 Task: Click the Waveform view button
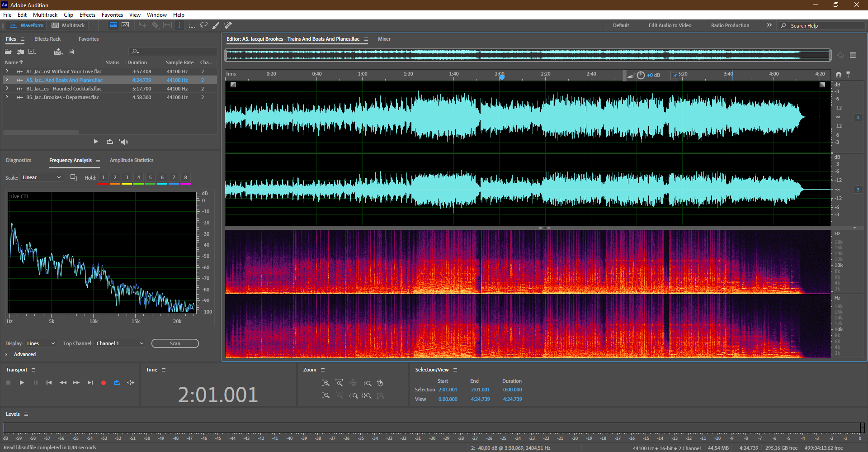[27, 25]
